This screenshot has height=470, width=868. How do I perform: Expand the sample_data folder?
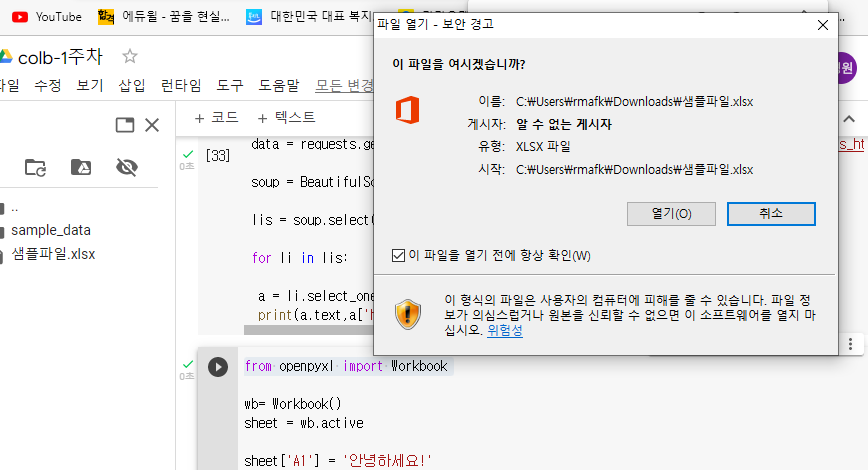(50, 230)
